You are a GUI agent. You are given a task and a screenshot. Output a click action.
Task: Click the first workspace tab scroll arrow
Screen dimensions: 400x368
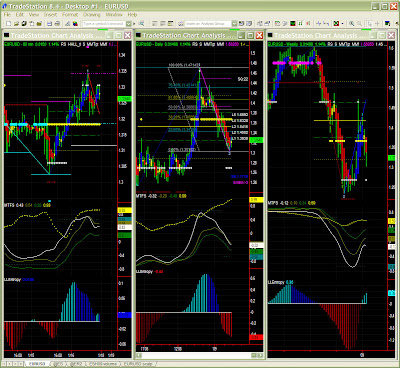tap(5, 364)
